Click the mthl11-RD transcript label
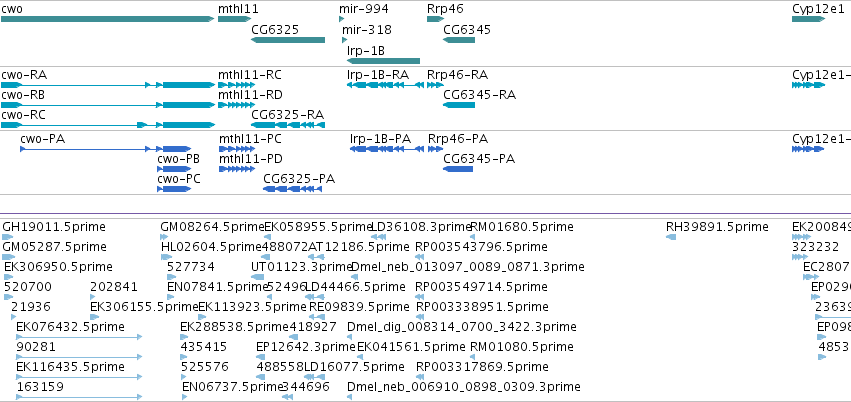Screen dimensions: 851x402 pyautogui.click(x=250, y=95)
